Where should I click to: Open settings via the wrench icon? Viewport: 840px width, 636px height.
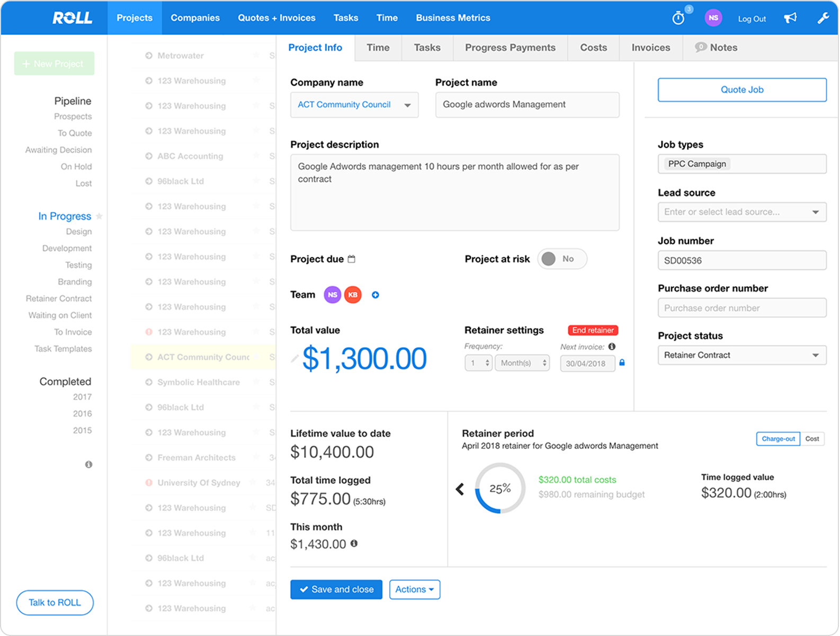click(823, 18)
